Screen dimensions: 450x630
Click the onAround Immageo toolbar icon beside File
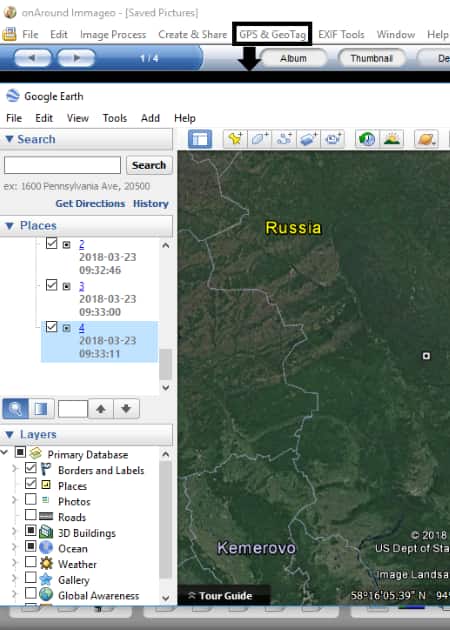(9, 34)
